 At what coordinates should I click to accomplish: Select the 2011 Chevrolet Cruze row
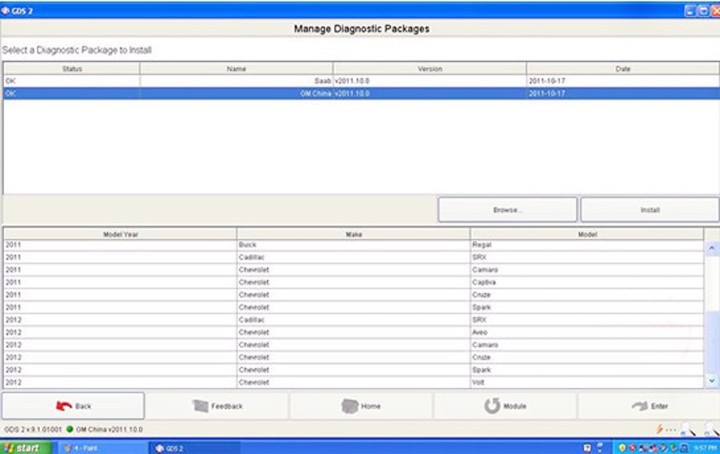(x=354, y=295)
